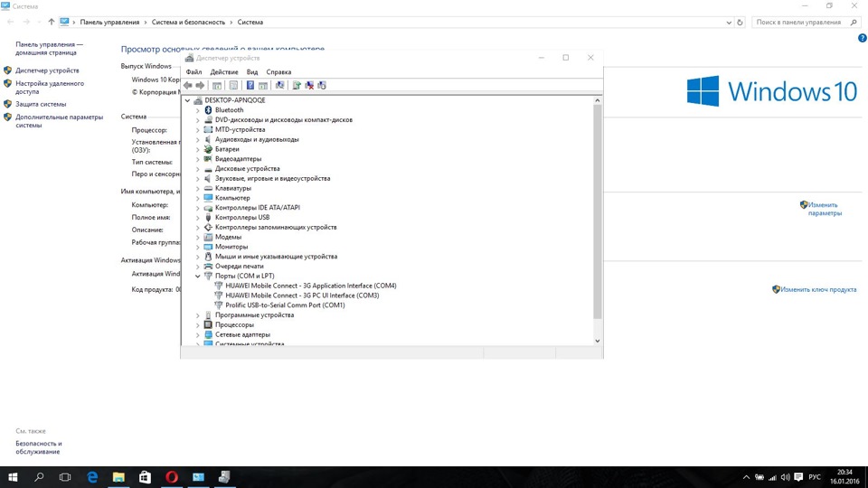Image resolution: width=868 pixels, height=488 pixels.
Task: Open the Windows Store taskbar icon
Action: point(145,476)
